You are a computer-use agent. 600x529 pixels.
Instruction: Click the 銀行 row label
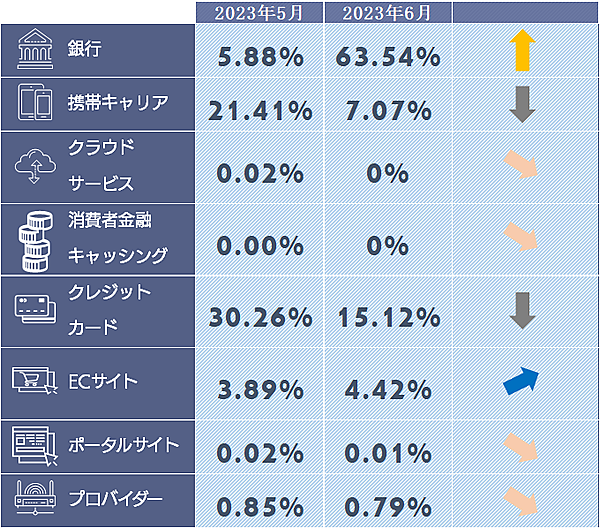click(85, 50)
